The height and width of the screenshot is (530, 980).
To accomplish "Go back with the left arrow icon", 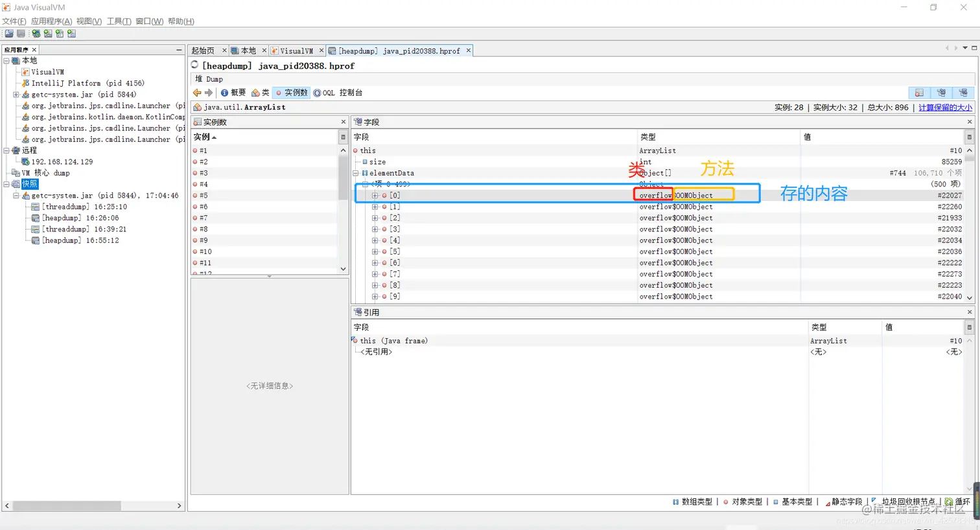I will tap(197, 93).
